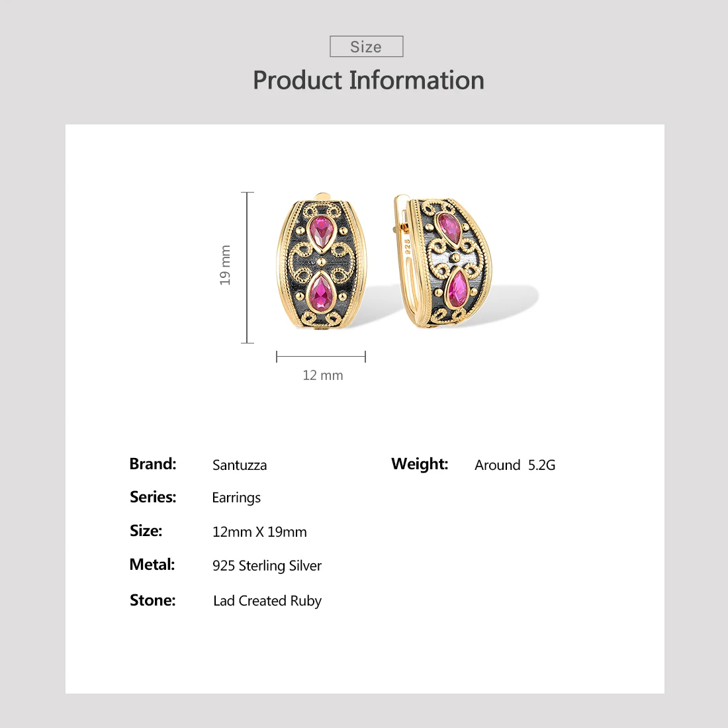Click the 19 mm height label
728x728 pixels.
click(225, 265)
